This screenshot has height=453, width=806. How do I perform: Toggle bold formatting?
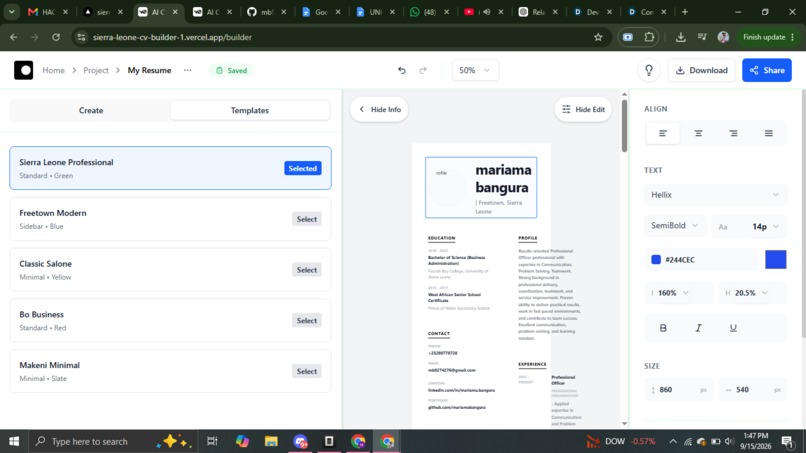pos(663,328)
